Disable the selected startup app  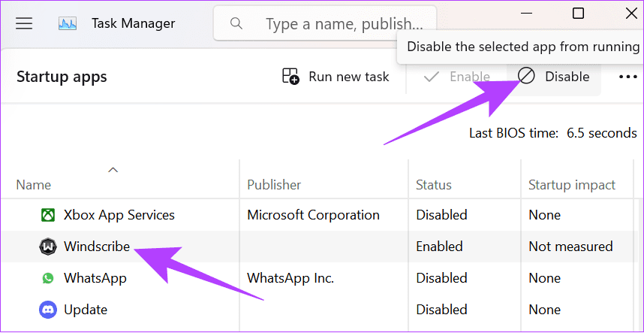pos(554,77)
